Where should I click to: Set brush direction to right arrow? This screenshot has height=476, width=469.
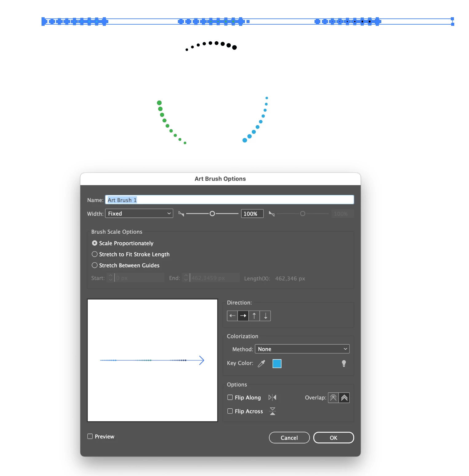[243, 316]
